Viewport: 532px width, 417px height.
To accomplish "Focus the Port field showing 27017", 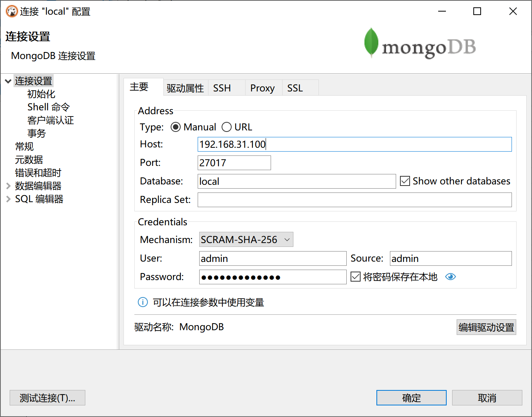I will (234, 163).
